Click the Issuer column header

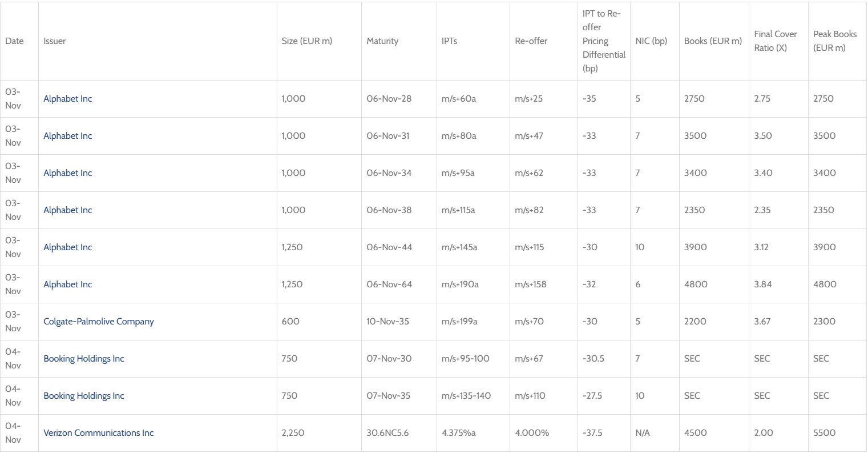[55, 41]
